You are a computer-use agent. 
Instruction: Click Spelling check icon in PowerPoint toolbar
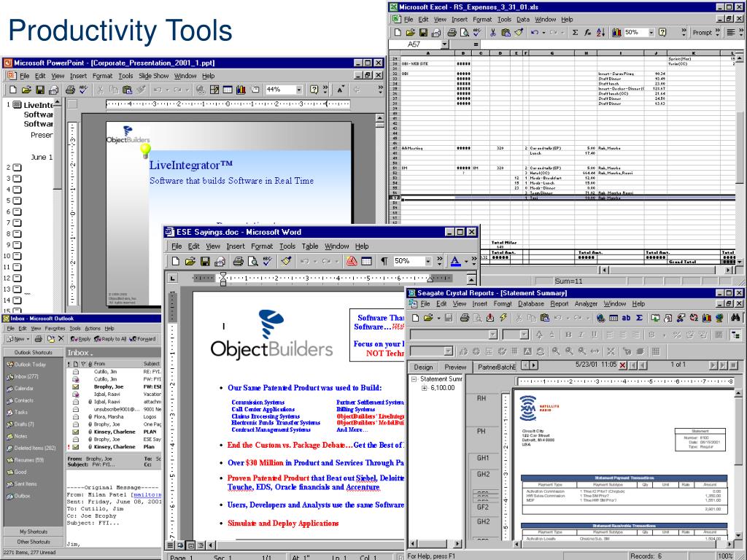83,90
